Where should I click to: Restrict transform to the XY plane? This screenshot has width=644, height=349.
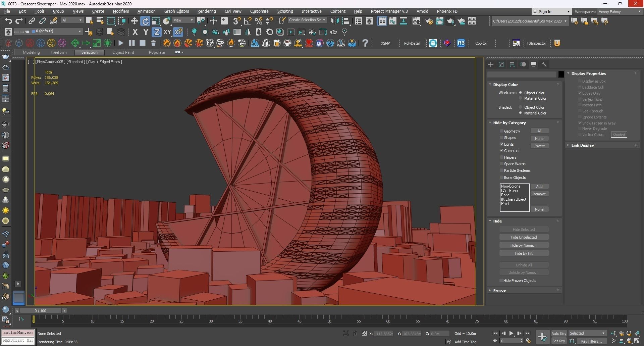pos(167,32)
